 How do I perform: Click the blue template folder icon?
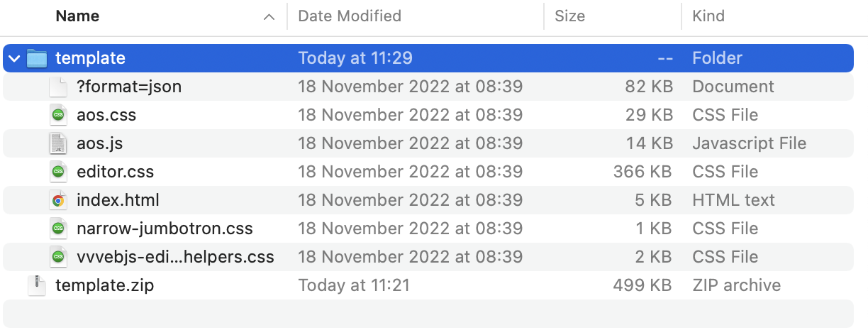click(37, 58)
